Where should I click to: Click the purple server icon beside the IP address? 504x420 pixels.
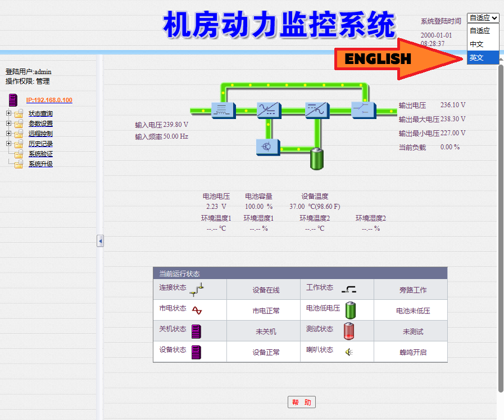click(13, 101)
